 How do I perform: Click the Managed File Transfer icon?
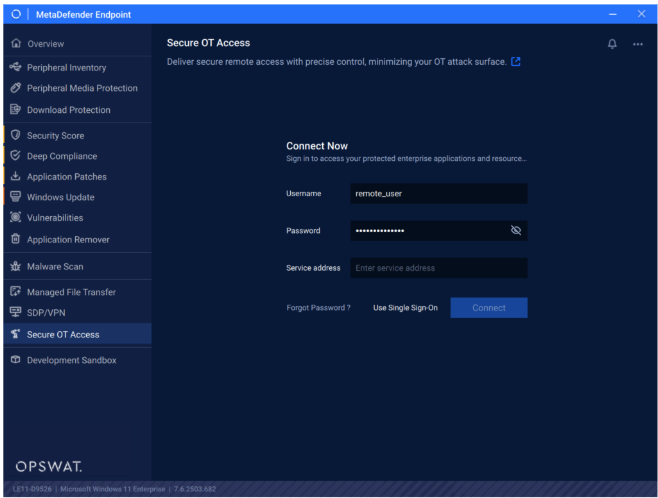[x=16, y=292]
